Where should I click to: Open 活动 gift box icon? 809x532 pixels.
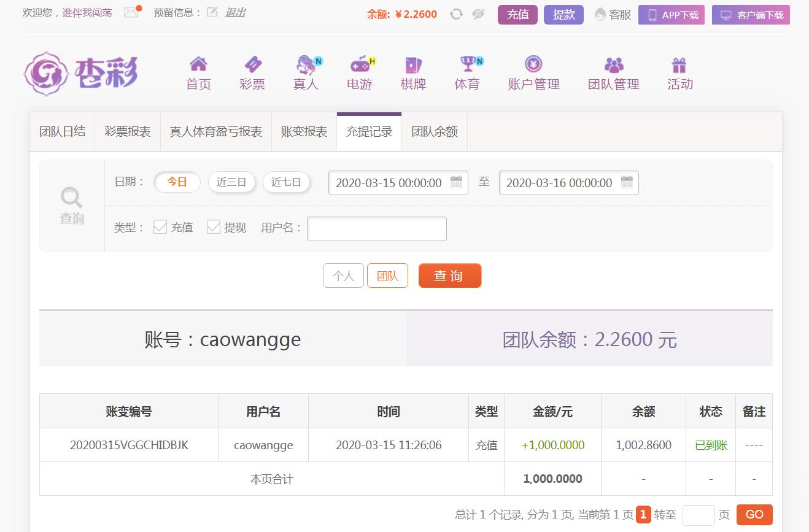click(x=679, y=64)
